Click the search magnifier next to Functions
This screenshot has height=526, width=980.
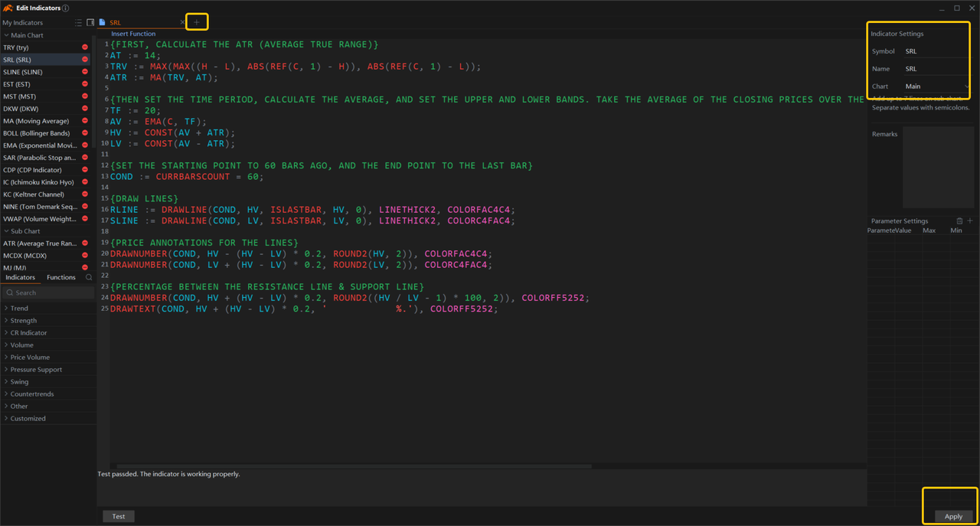click(89, 277)
